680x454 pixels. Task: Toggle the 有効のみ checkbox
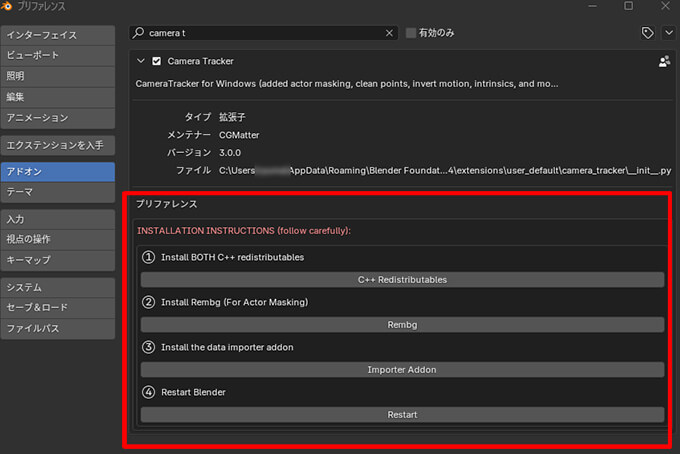coord(411,33)
